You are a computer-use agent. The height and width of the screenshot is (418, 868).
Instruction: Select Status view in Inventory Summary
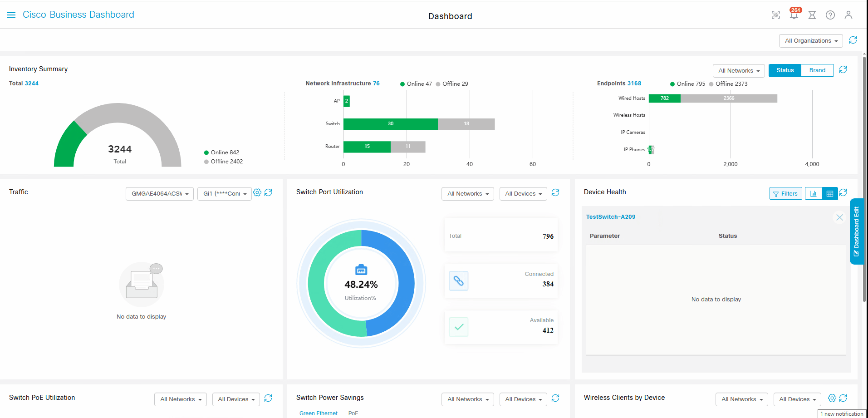click(x=785, y=70)
